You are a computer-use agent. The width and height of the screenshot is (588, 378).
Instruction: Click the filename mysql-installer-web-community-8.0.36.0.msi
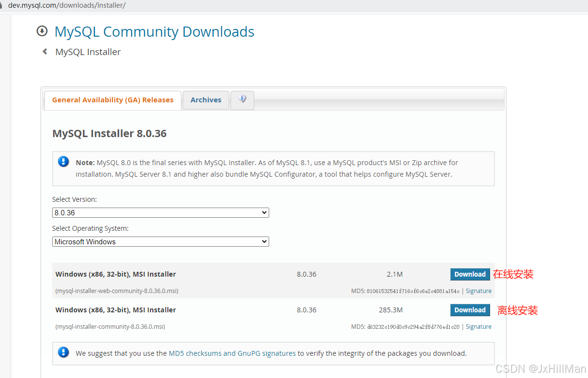pos(117,291)
